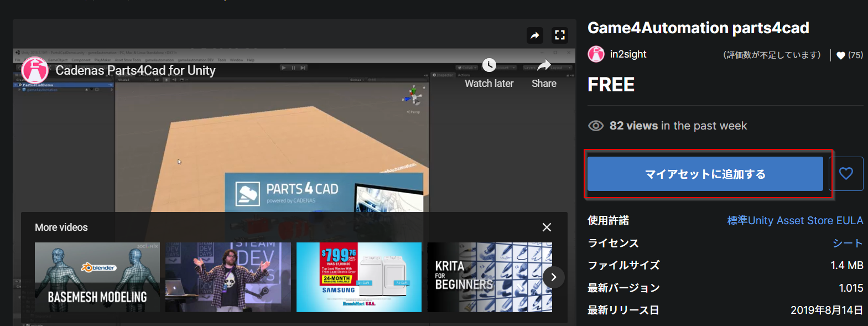Click the マイアセットに追加する button
The width and height of the screenshot is (868, 326).
705,174
